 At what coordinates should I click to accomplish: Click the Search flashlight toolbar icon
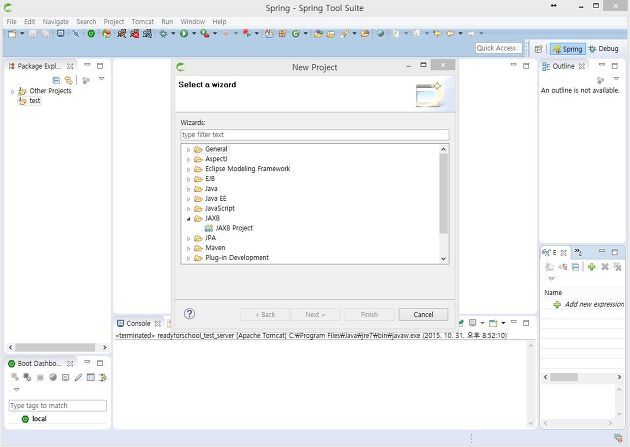[x=344, y=34]
